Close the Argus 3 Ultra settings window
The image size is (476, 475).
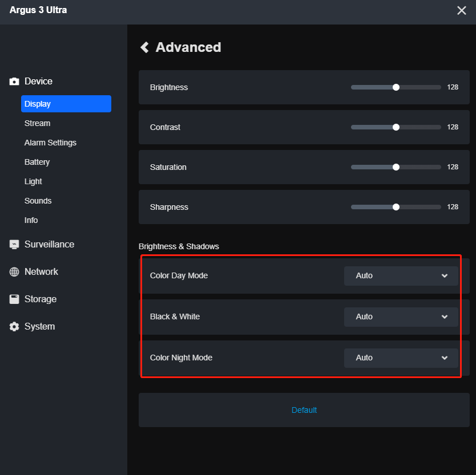click(x=461, y=10)
